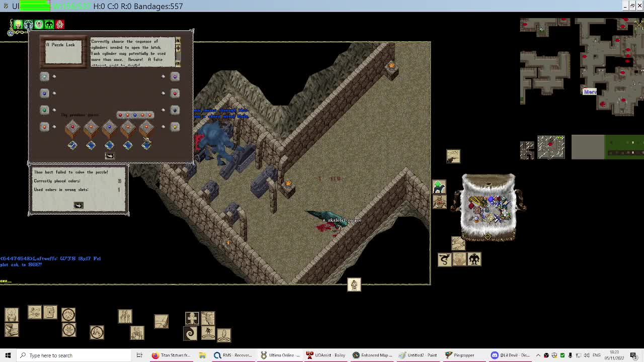Select the blue marker under fourth pedestal

(x=128, y=145)
